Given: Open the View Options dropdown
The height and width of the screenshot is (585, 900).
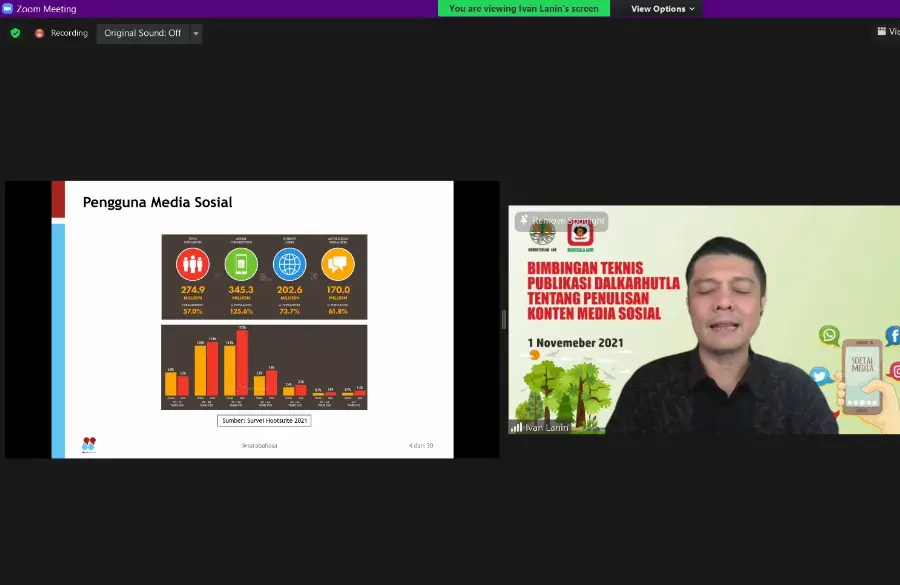Looking at the screenshot, I should click(662, 9).
